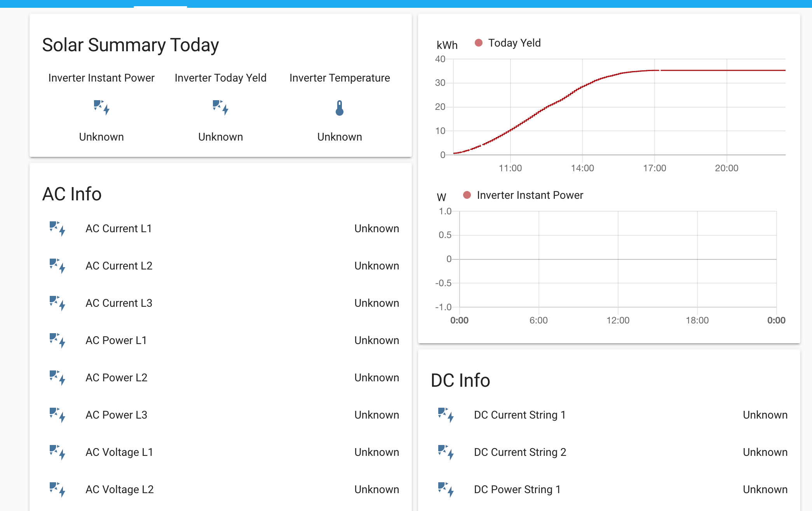The width and height of the screenshot is (812, 511).
Task: Select the highlighted tab in top bar
Action: click(160, 4)
